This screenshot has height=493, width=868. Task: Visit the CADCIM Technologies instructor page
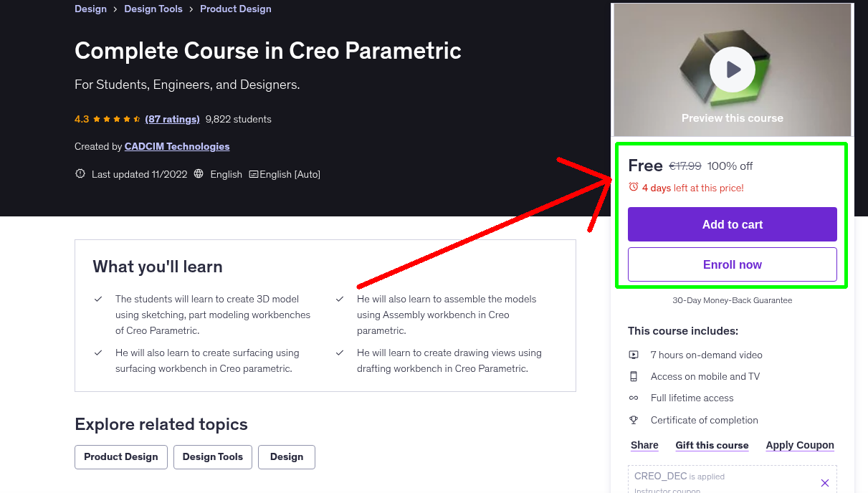(x=176, y=146)
